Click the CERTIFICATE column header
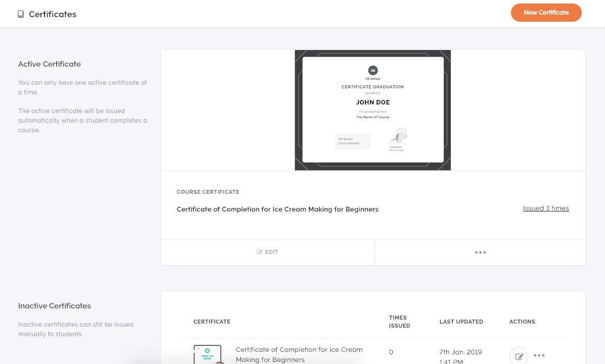This screenshot has width=605, height=364. (x=212, y=322)
